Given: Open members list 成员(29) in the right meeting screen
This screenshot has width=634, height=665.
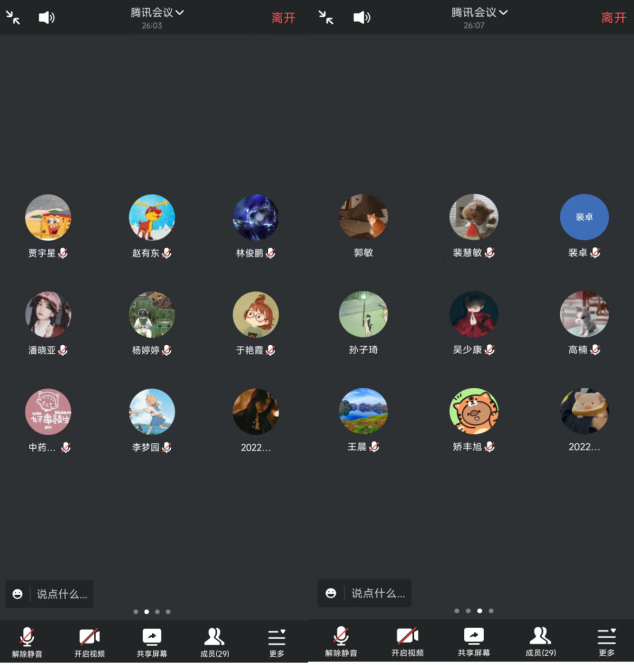Looking at the screenshot, I should point(540,641).
